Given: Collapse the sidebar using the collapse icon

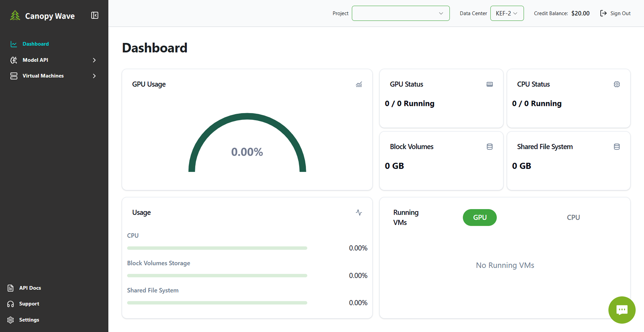Looking at the screenshot, I should pyautogui.click(x=94, y=15).
